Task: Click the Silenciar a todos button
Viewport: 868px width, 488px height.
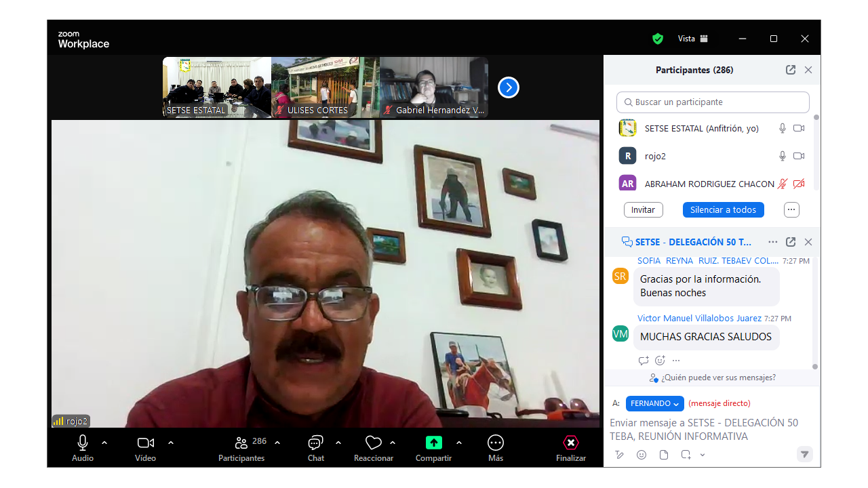Action: pos(723,210)
